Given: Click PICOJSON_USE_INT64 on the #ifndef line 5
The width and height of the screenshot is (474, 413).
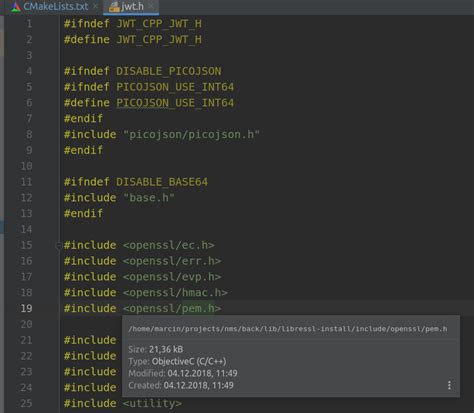Looking at the screenshot, I should (x=175, y=87).
